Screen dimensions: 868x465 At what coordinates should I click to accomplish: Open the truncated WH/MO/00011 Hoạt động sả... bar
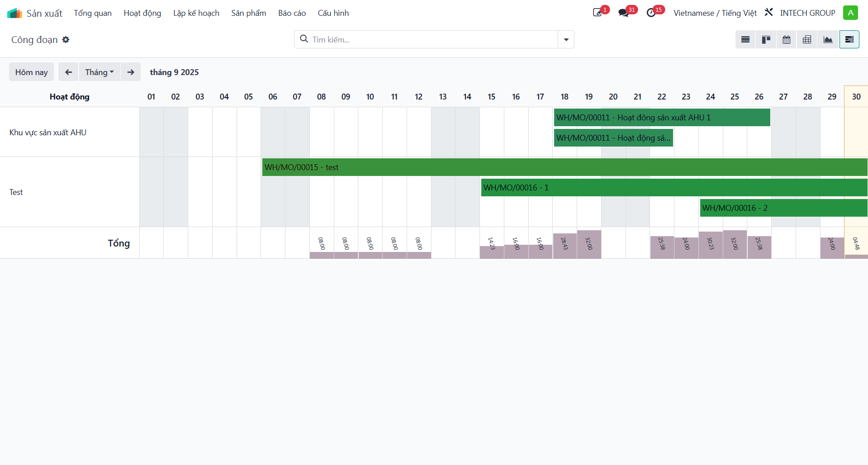coord(613,138)
